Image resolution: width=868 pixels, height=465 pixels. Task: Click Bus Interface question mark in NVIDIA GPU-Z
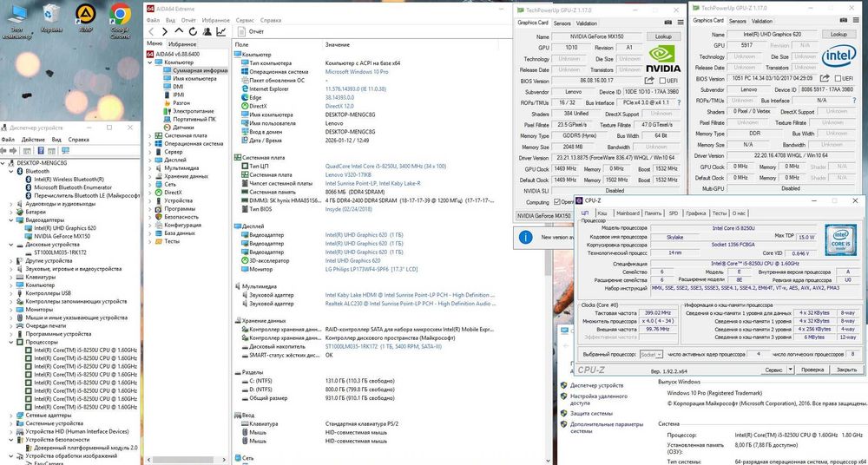point(679,102)
